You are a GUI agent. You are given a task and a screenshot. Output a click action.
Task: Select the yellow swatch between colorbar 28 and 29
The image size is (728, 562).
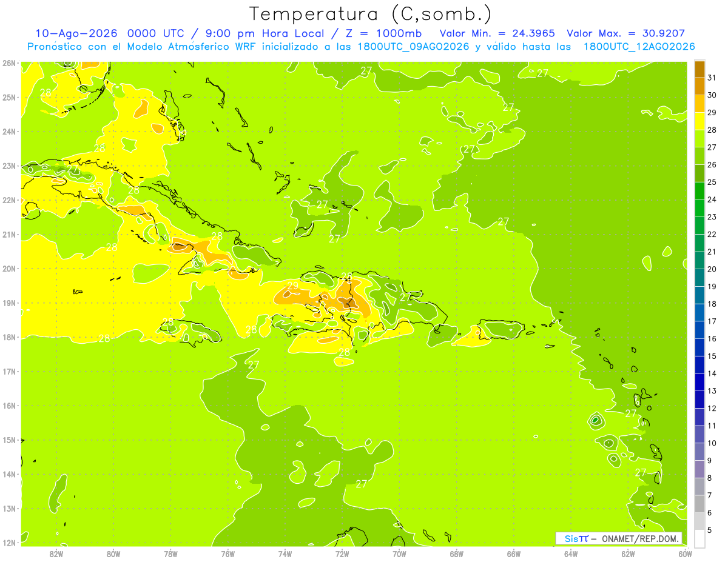coord(699,121)
